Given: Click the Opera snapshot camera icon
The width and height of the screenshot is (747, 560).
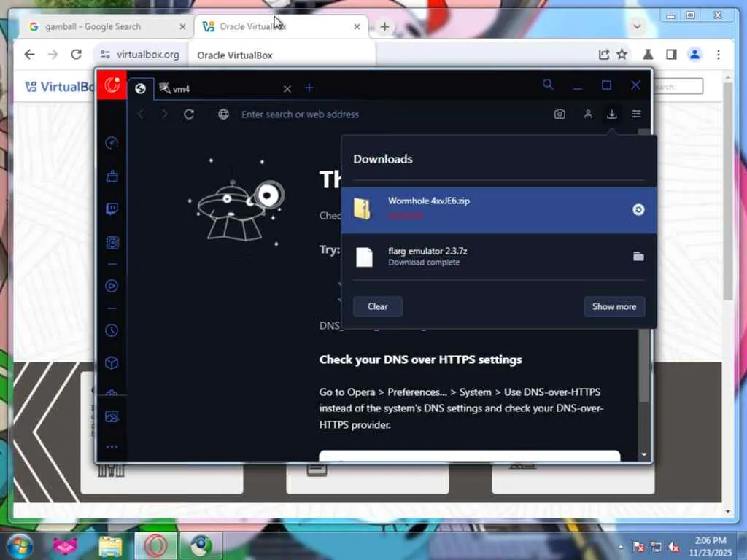Looking at the screenshot, I should click(560, 114).
